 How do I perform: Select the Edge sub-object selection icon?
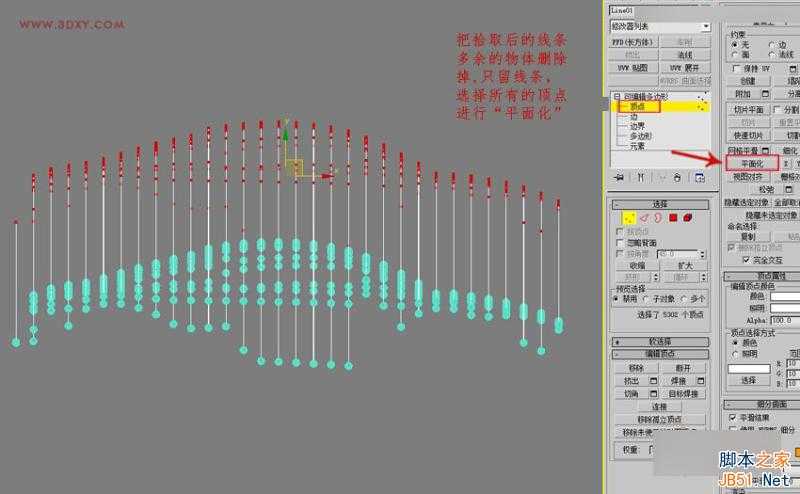click(x=644, y=218)
